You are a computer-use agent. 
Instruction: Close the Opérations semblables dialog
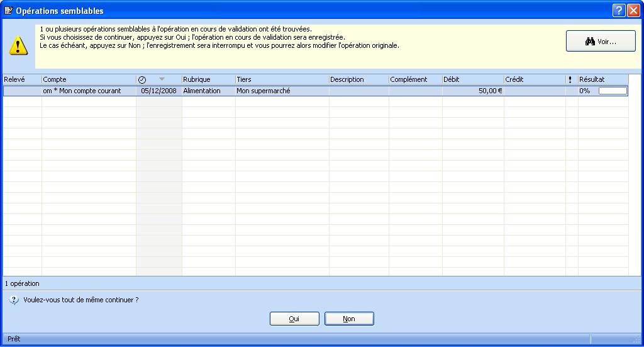point(633,10)
